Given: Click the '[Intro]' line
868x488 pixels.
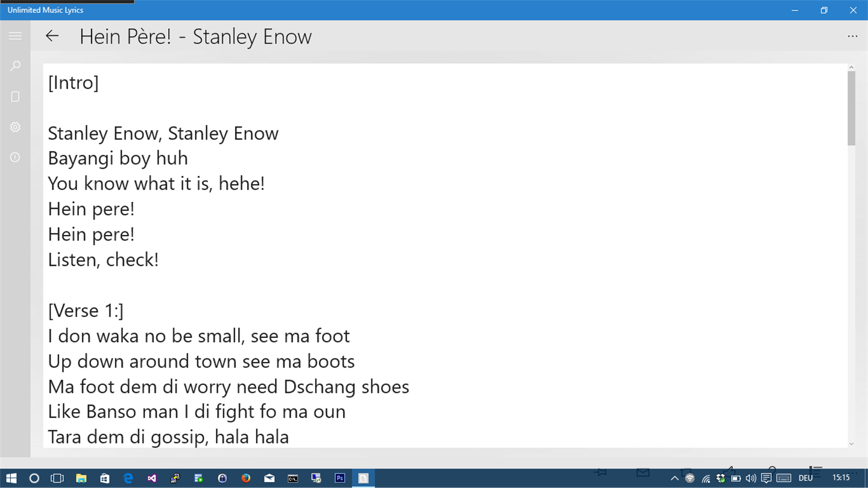Looking at the screenshot, I should click(74, 83).
